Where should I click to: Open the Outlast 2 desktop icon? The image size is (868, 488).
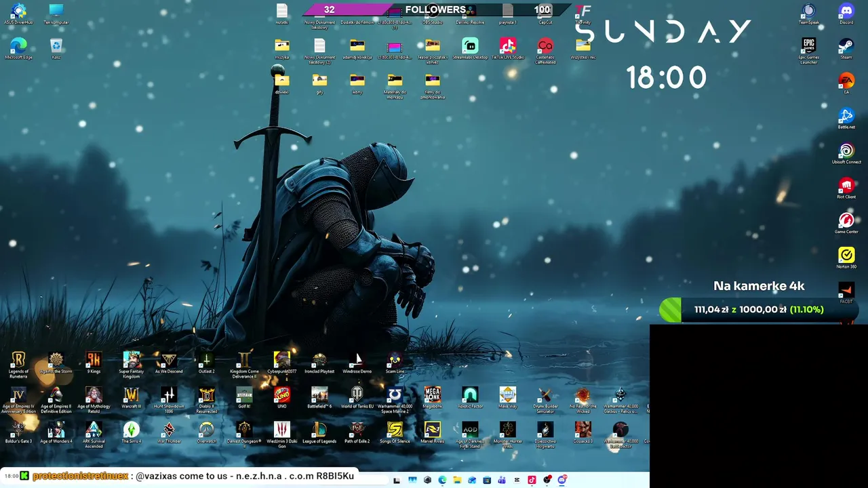coord(207,363)
